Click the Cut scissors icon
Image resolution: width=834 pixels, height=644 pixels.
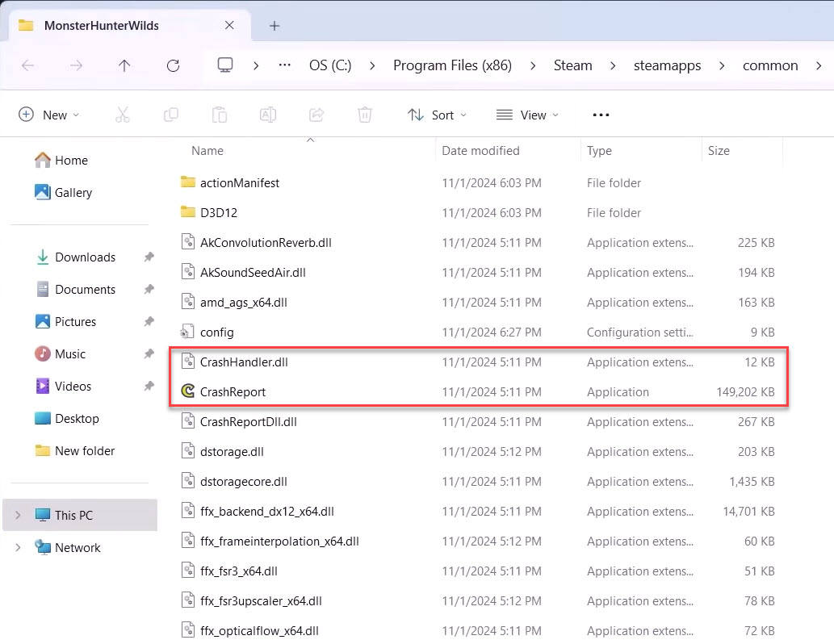pyautogui.click(x=123, y=115)
